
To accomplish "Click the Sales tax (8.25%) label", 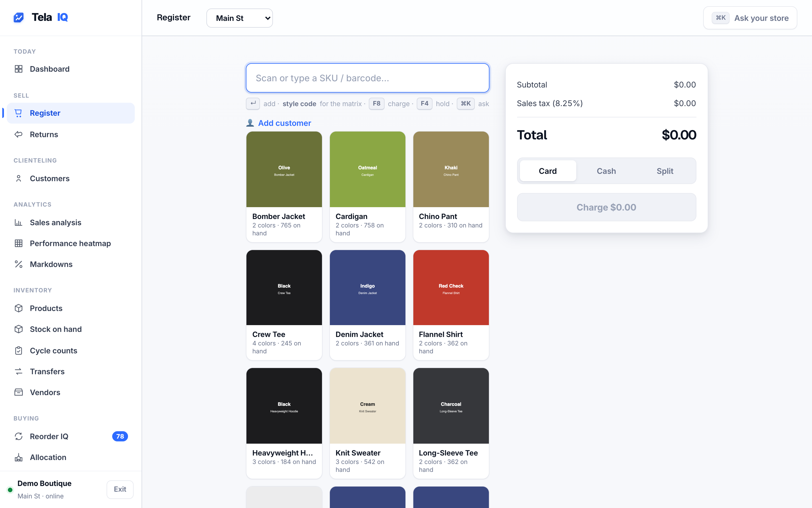I will tap(550, 103).
